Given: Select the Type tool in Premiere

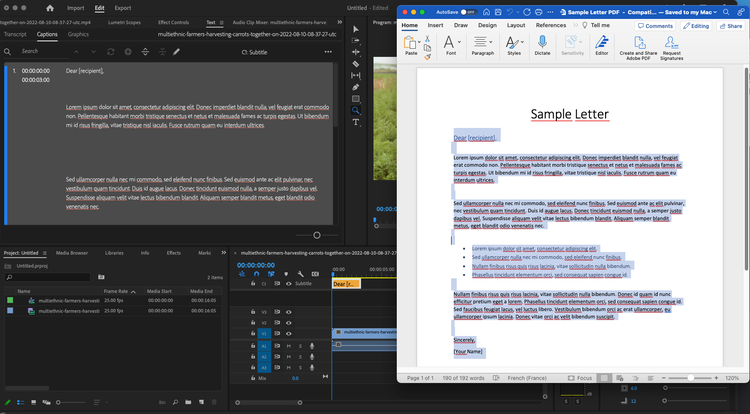Looking at the screenshot, I should pos(356,122).
